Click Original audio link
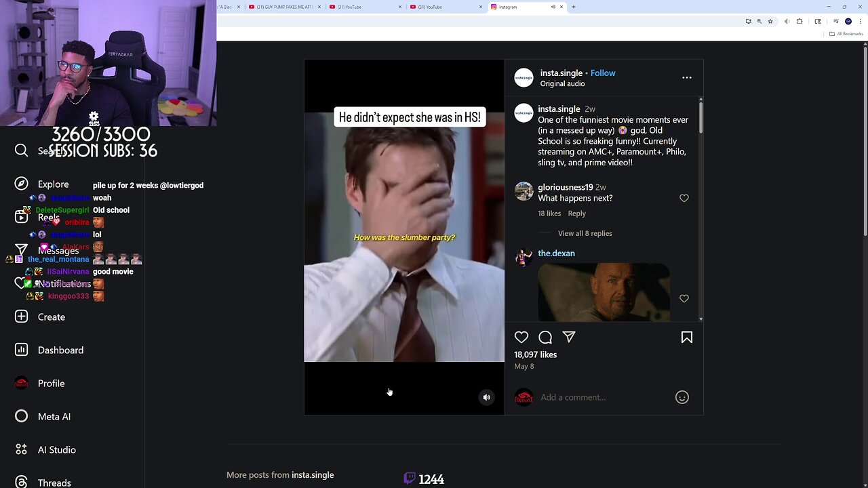This screenshot has height=488, width=868. pos(562,83)
